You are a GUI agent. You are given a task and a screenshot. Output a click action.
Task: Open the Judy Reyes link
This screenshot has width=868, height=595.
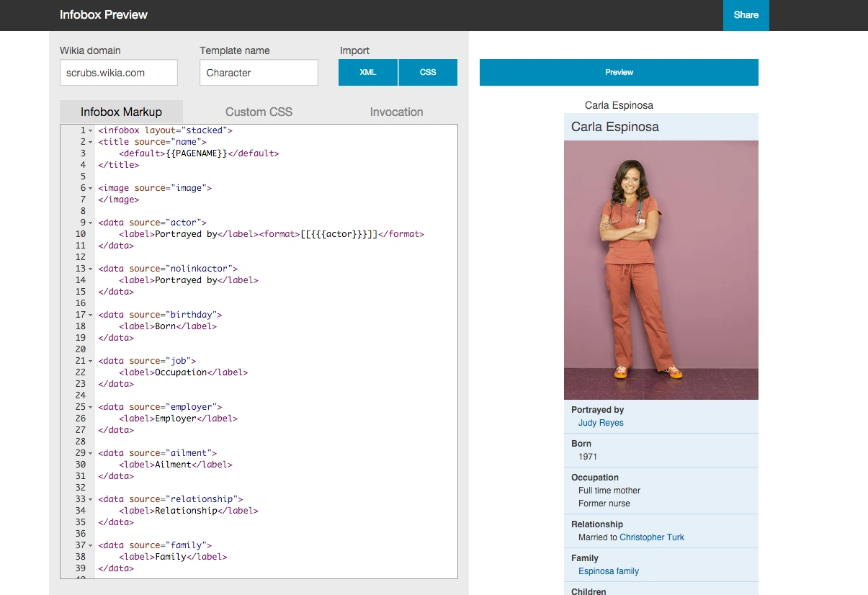601,423
